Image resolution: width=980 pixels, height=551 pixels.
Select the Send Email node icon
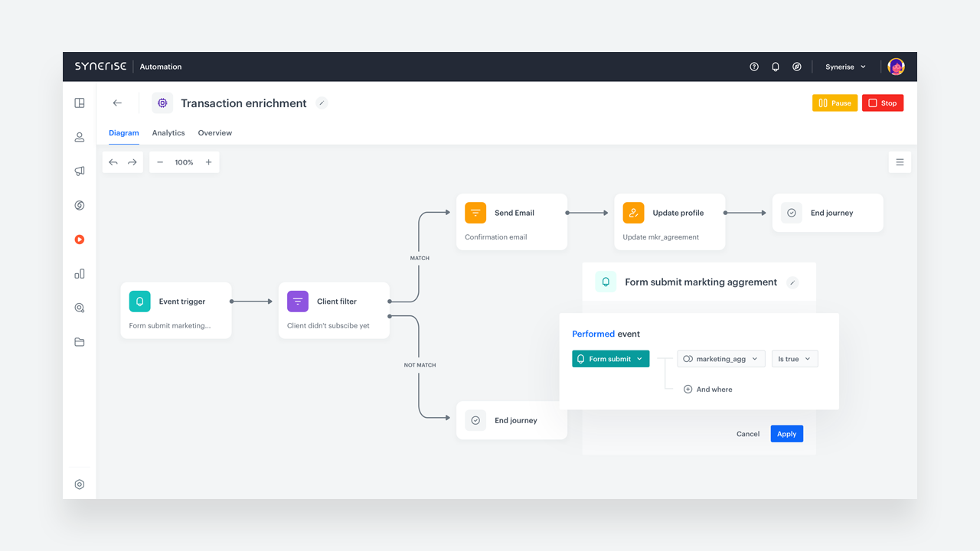pos(475,213)
